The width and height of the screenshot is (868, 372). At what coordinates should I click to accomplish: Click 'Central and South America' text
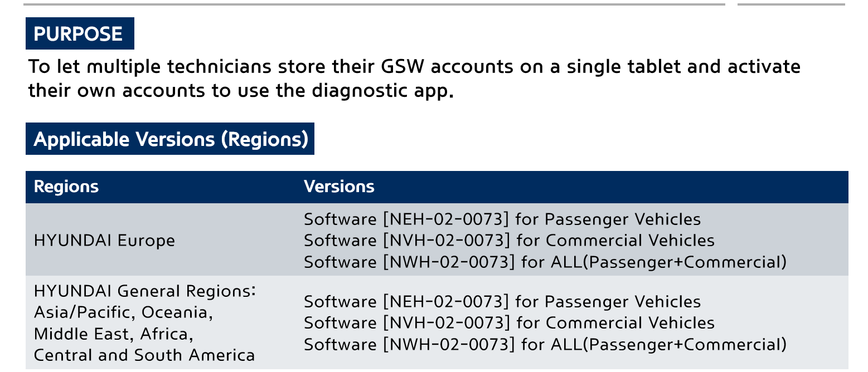(144, 355)
